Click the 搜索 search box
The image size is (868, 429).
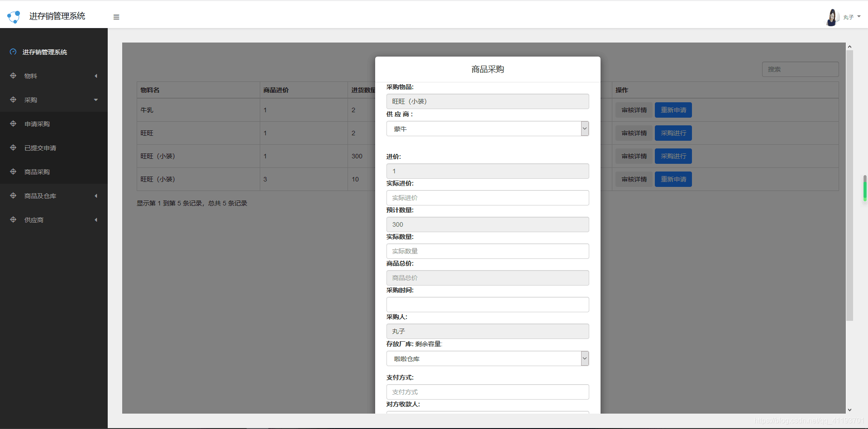click(x=800, y=69)
